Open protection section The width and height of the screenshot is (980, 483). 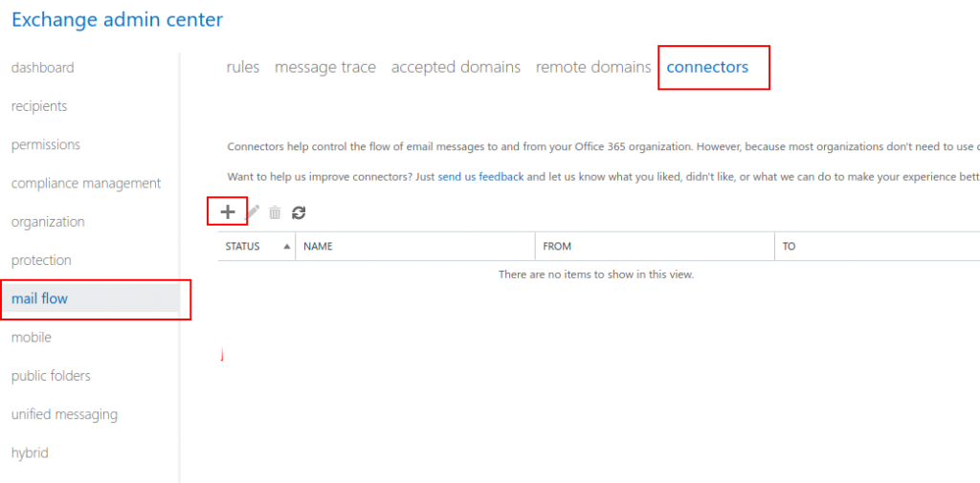[x=41, y=260]
